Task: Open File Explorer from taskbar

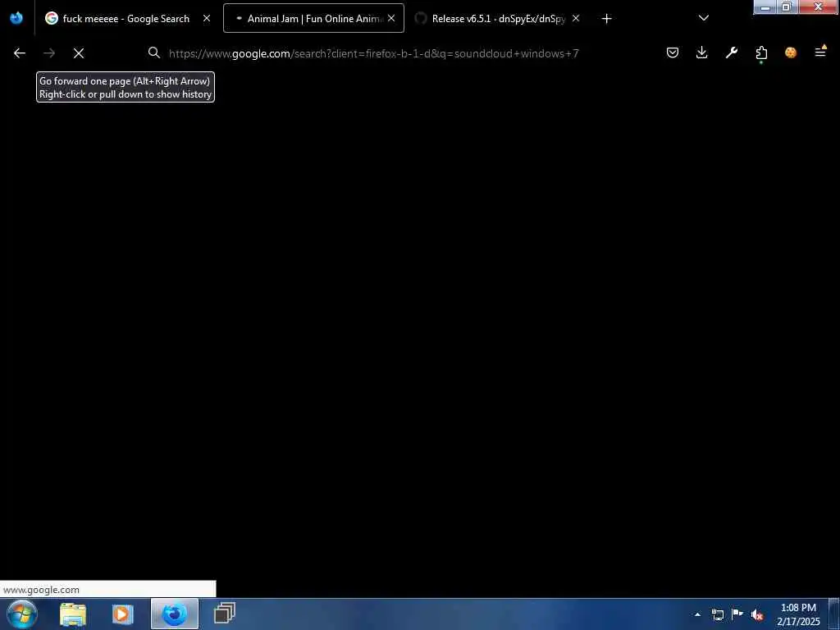Action: pos(73,614)
